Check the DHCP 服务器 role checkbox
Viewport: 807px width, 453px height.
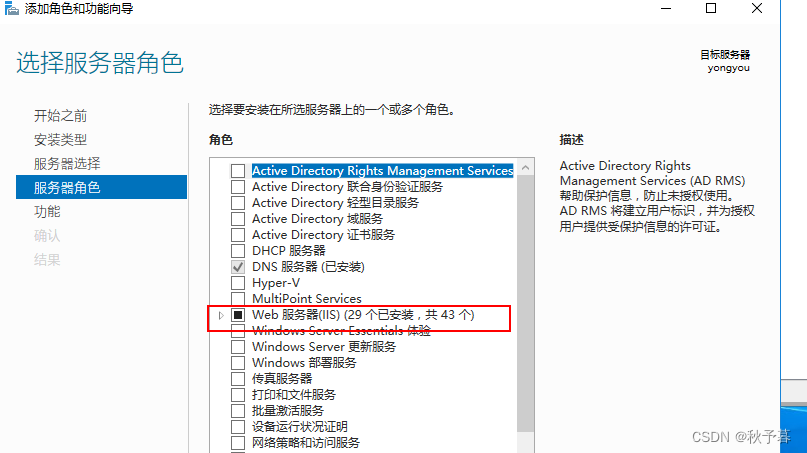(x=238, y=251)
